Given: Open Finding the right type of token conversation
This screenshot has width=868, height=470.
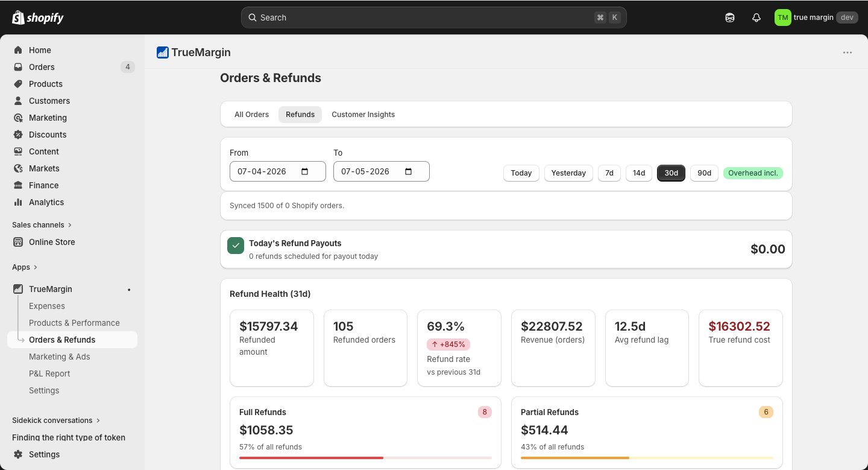Looking at the screenshot, I should click(x=69, y=437).
